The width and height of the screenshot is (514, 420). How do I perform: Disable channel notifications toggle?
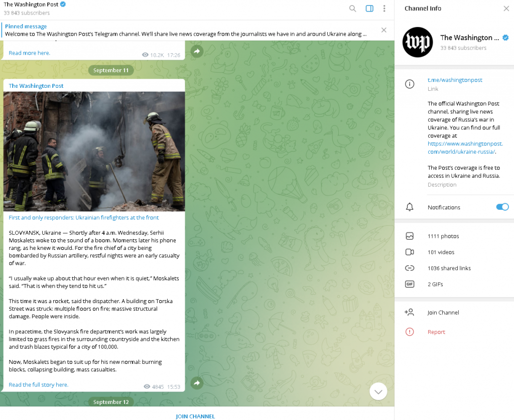[502, 207]
